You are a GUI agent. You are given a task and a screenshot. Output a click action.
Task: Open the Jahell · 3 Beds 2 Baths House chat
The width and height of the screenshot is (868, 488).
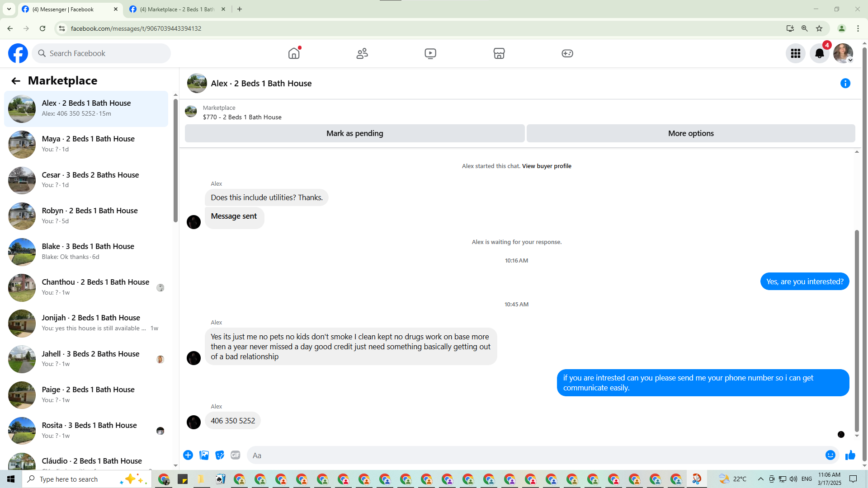[86, 359]
